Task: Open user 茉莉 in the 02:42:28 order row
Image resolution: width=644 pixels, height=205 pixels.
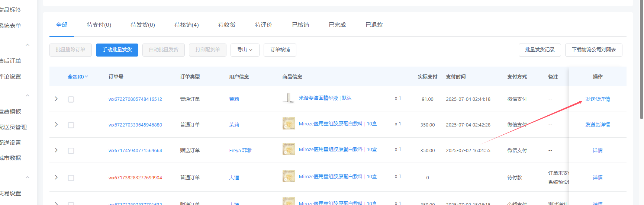Action: click(234, 125)
